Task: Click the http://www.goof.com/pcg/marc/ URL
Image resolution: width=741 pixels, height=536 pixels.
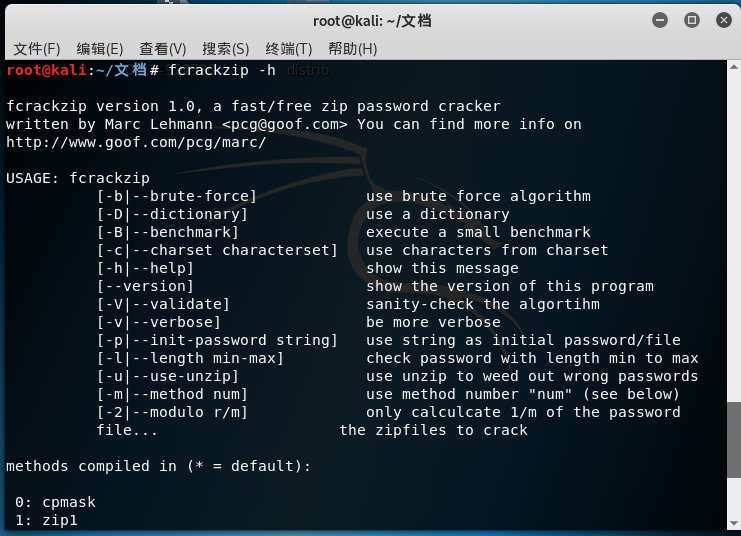Action: pos(136,142)
